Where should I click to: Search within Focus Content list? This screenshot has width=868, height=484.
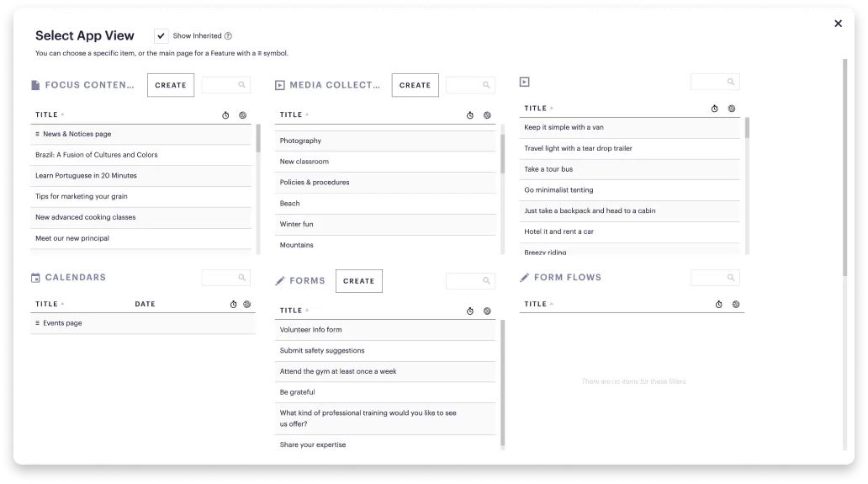[x=226, y=85]
